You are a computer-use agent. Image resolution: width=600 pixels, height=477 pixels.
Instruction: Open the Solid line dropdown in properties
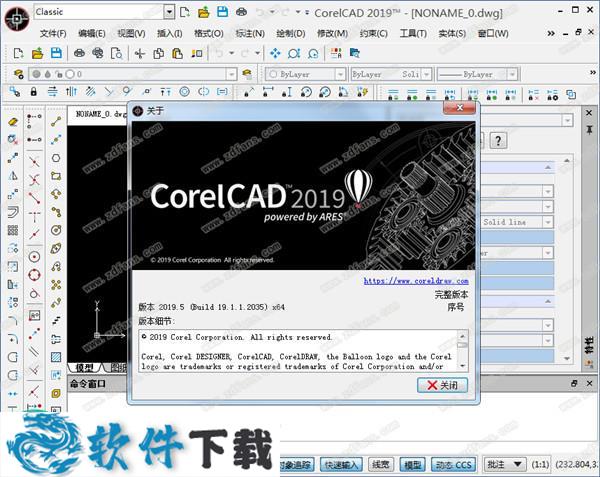(548, 222)
